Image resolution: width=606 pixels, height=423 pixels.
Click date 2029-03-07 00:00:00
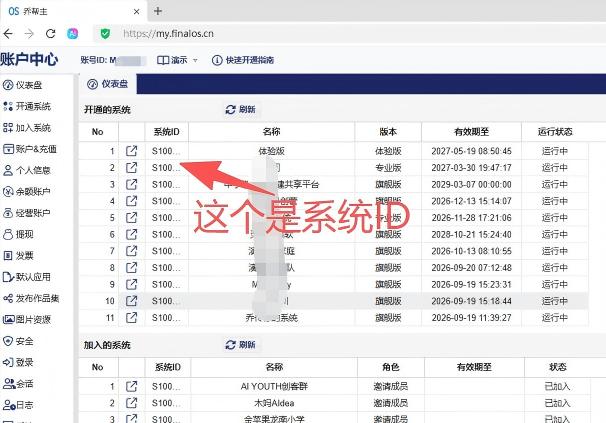coord(472,184)
